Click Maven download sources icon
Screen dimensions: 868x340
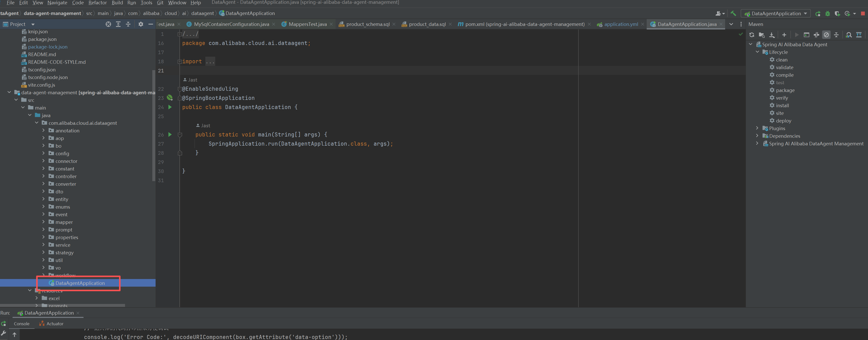772,35
